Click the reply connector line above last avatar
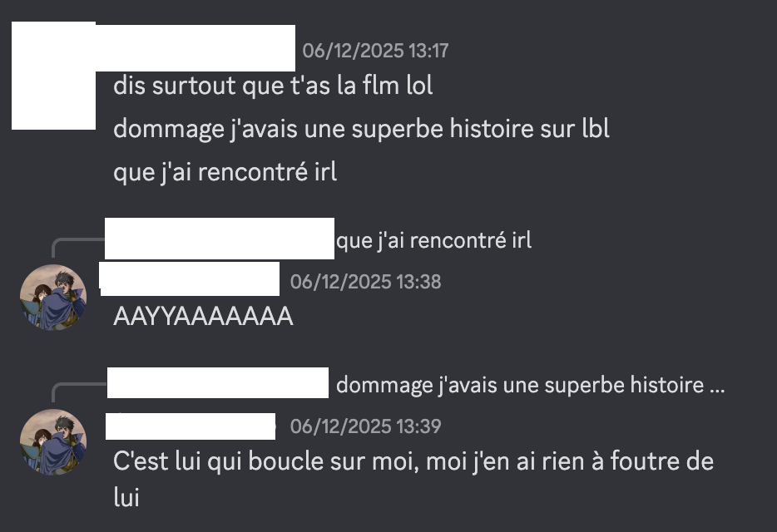Image resolution: width=777 pixels, height=532 pixels. click(79, 392)
